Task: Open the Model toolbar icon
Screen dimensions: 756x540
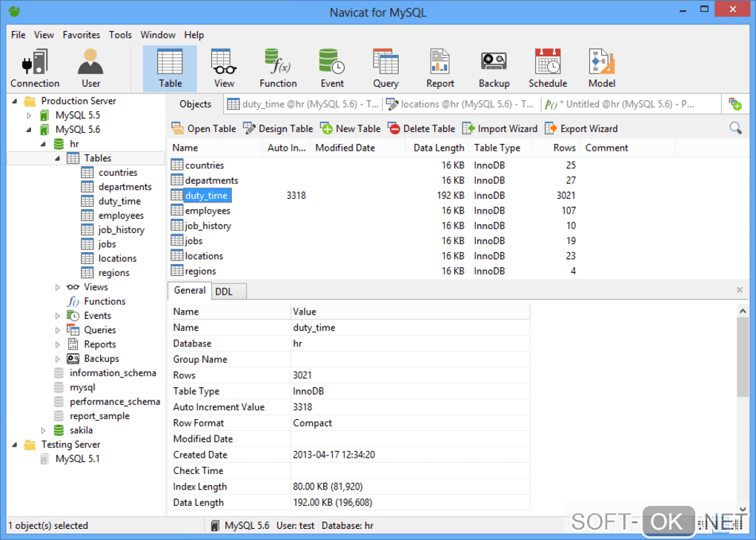Action: pyautogui.click(x=602, y=68)
